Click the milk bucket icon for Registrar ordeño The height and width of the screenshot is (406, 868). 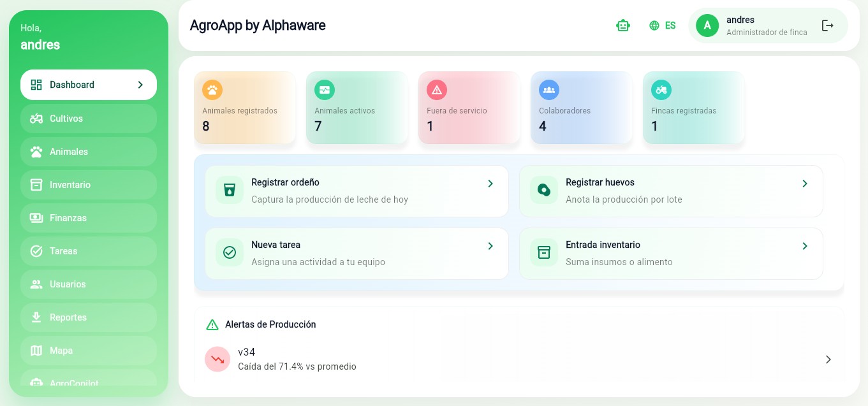(x=230, y=190)
